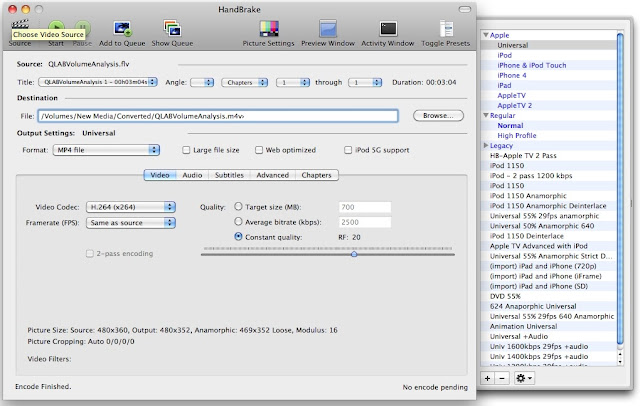This screenshot has width=640, height=406.
Task: Open the presets gear action menu
Action: [524, 378]
